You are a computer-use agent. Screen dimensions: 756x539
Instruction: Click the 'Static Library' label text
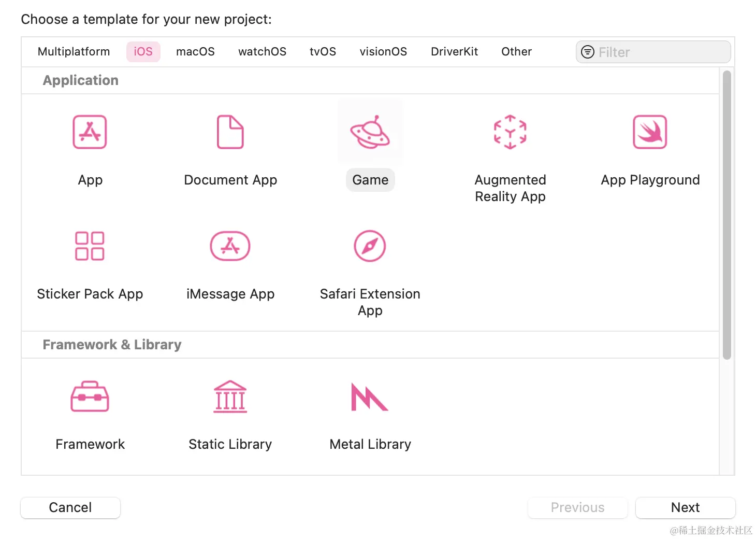click(x=230, y=444)
